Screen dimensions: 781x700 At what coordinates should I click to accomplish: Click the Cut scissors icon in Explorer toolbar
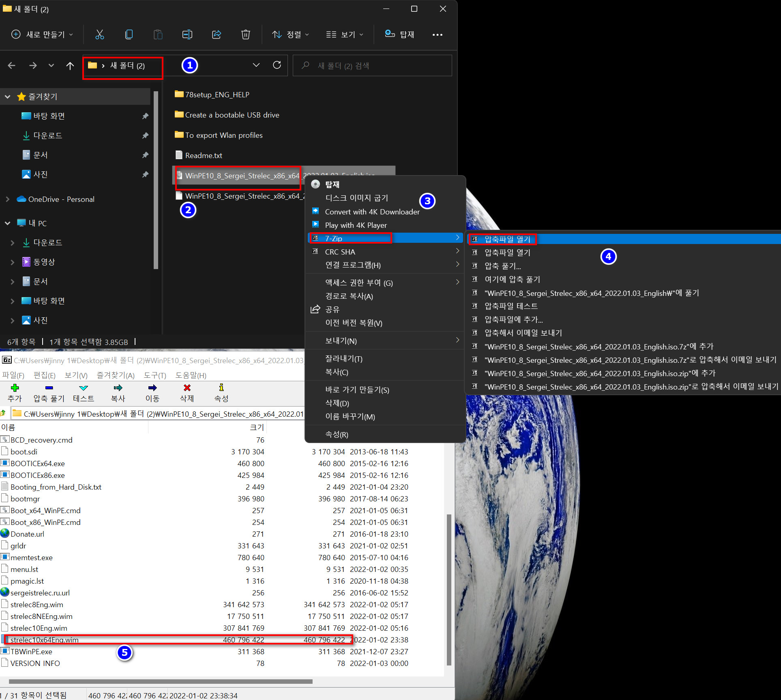pos(99,34)
